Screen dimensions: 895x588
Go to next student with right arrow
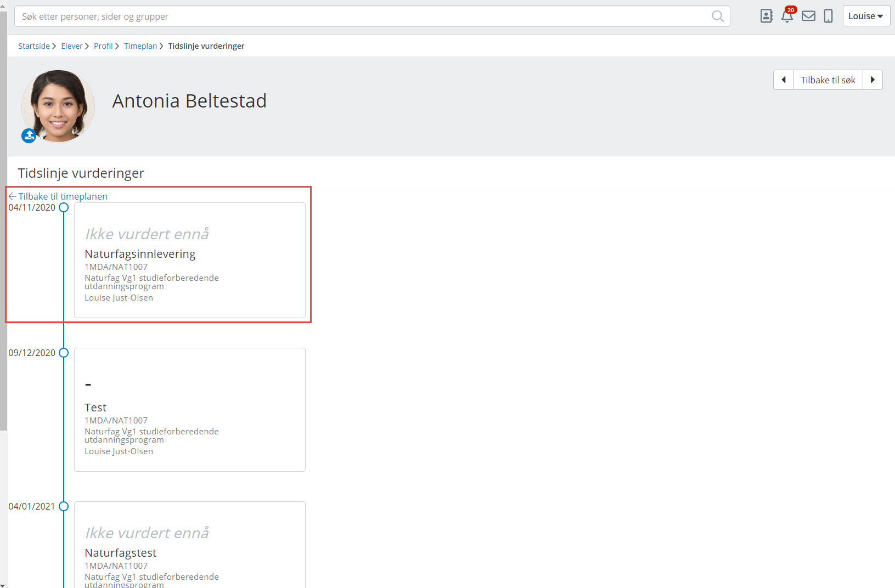pyautogui.click(x=873, y=80)
